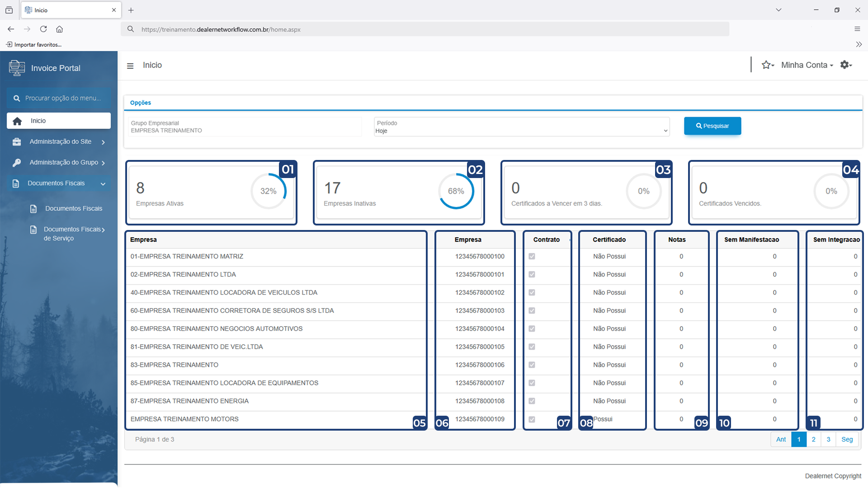Open the browser application menu icon
868x488 pixels.
coord(857,29)
